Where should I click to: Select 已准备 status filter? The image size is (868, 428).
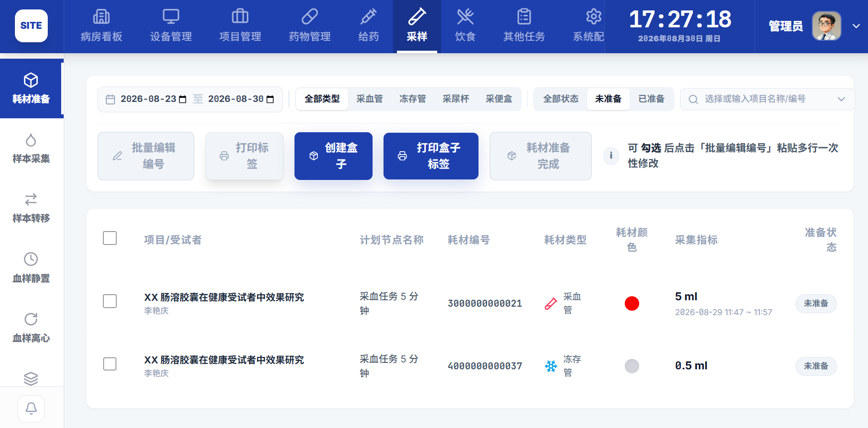(x=652, y=99)
